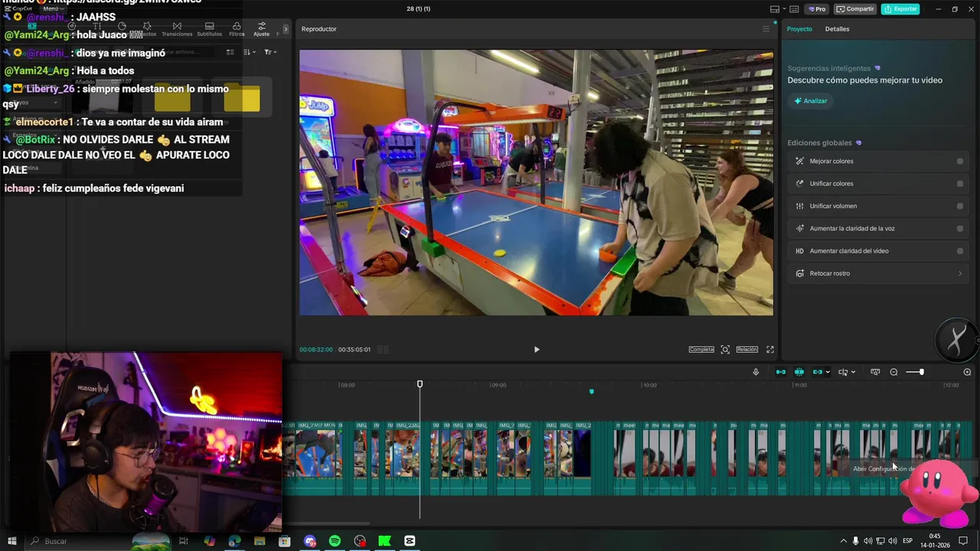Click the voice clarity waveform icon
The width and height of the screenshot is (980, 551).
(x=799, y=229)
